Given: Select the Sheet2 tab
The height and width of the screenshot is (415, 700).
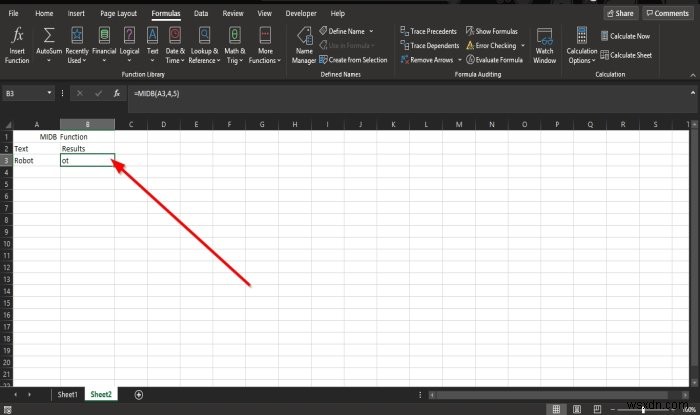Looking at the screenshot, I should click(101, 394).
